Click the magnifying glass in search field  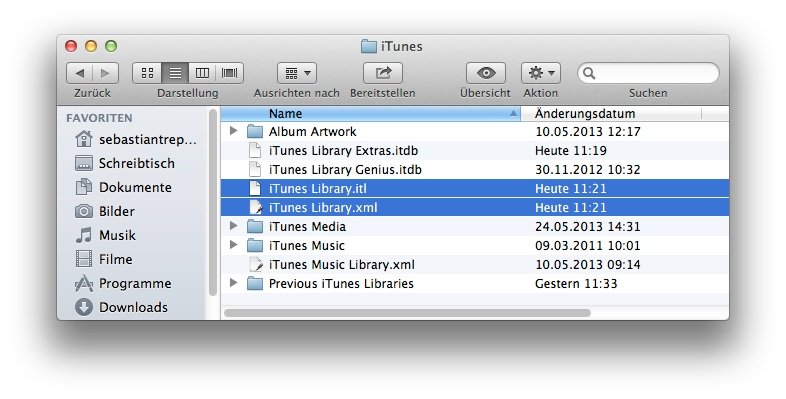(590, 74)
